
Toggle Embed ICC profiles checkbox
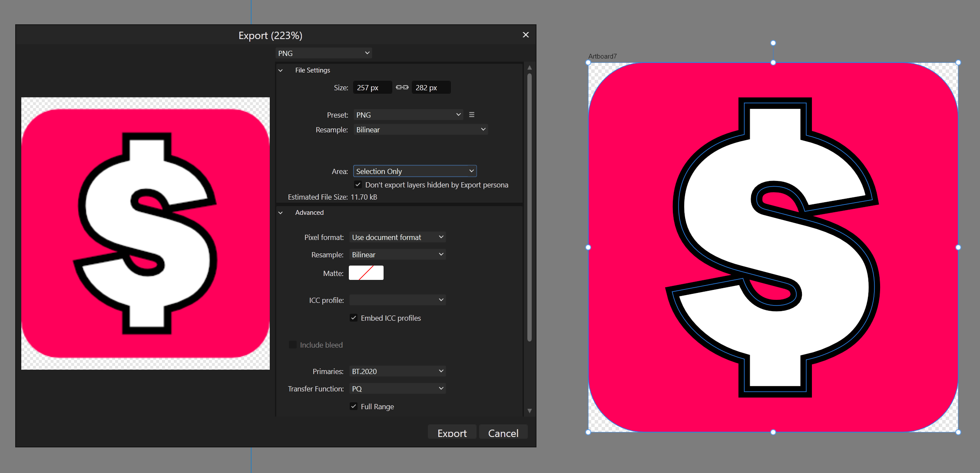tap(354, 318)
